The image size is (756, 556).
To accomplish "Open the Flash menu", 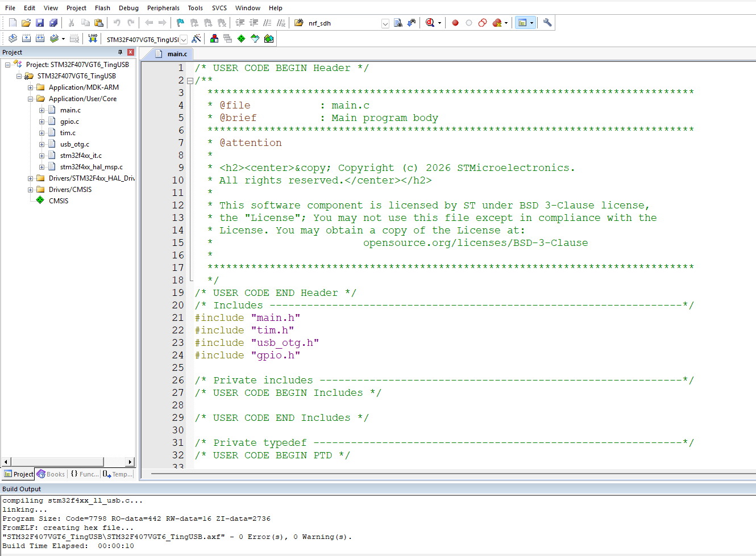I will click(102, 8).
